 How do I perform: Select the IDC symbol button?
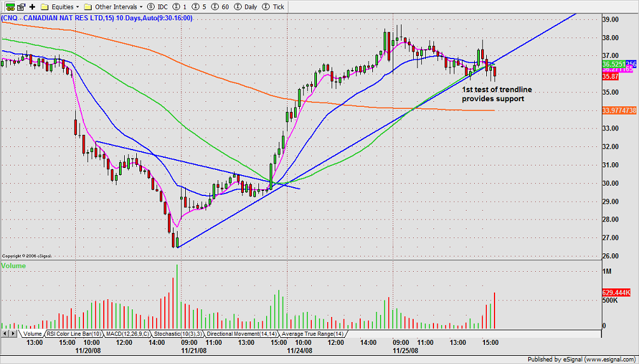pos(157,7)
